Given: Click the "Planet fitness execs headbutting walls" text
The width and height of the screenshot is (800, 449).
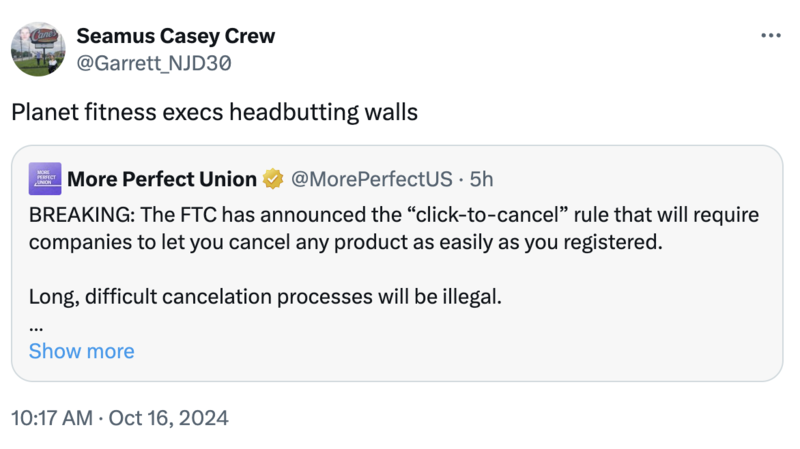Looking at the screenshot, I should tap(214, 111).
